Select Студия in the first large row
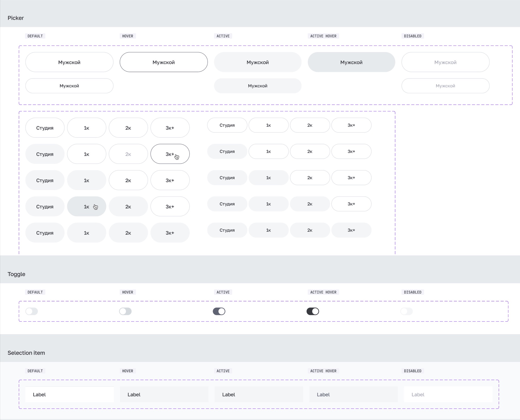Screen dimensions: 520x420 [45, 128]
